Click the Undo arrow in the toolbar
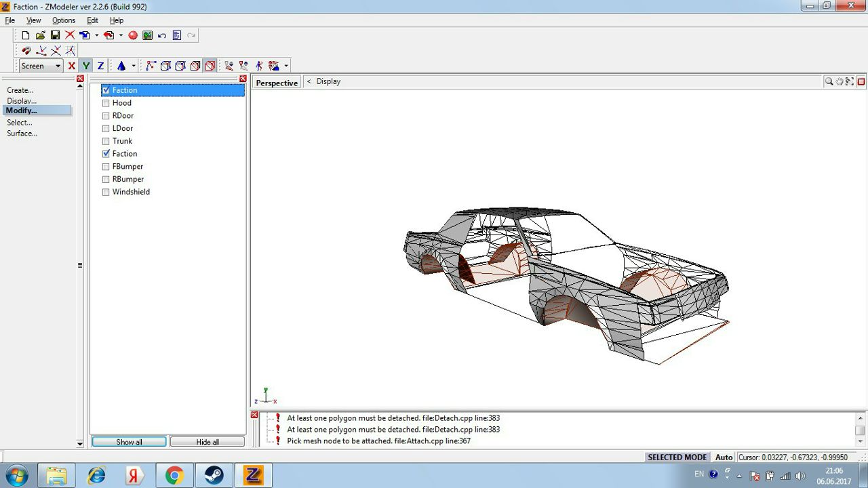This screenshot has width=868, height=488. (x=162, y=35)
